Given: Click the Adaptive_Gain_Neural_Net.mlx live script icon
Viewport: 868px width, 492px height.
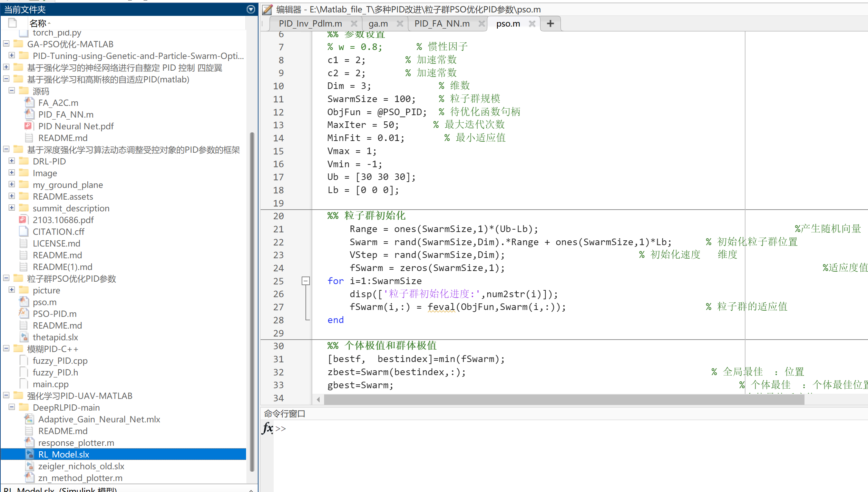Looking at the screenshot, I should [29, 419].
